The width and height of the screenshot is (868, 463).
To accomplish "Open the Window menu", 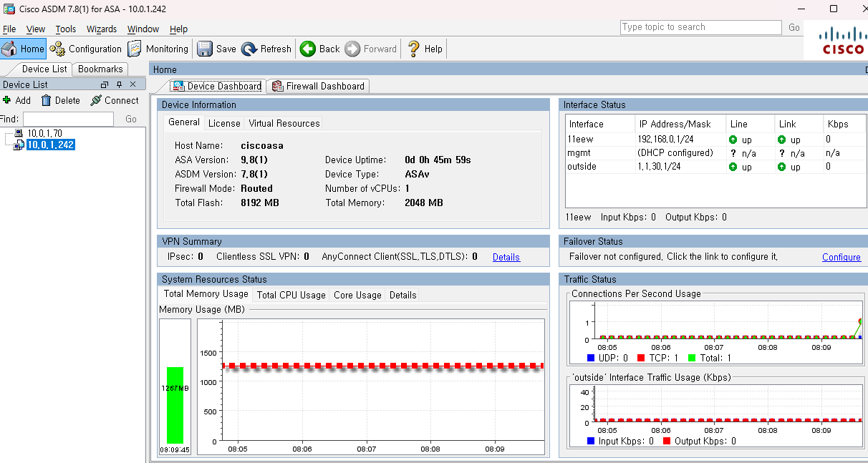I will coord(143,29).
